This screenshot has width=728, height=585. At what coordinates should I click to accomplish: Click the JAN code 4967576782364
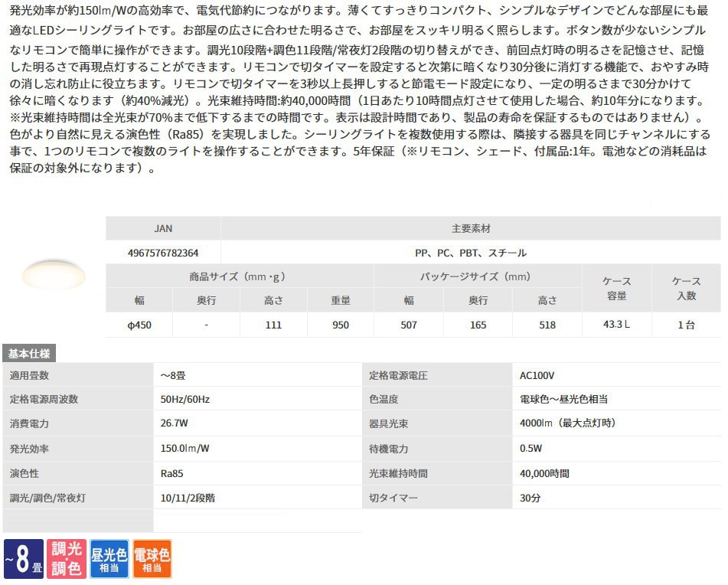point(163,252)
